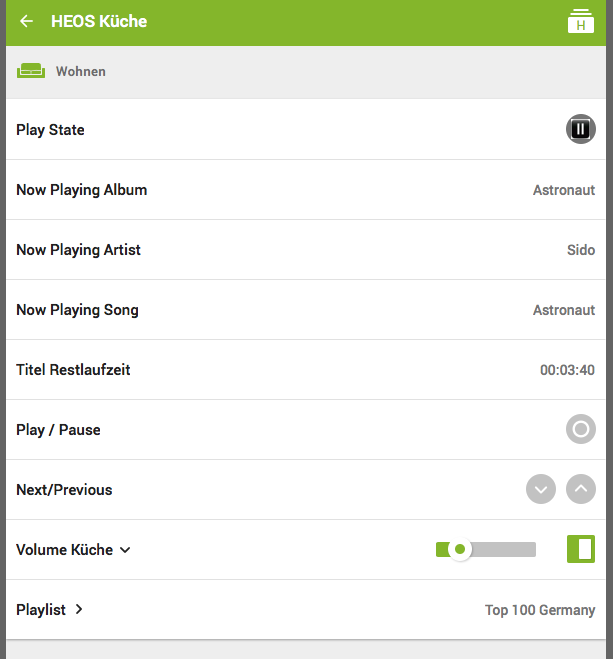Open the Playlist chevron
Viewport: 613px width, 659px height.
[79, 609]
